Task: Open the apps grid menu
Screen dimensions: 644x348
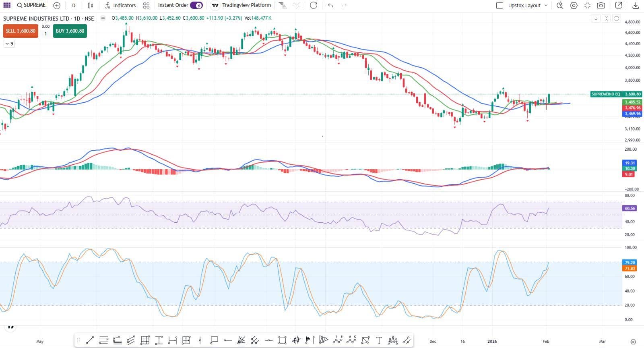Action: tap(7, 5)
